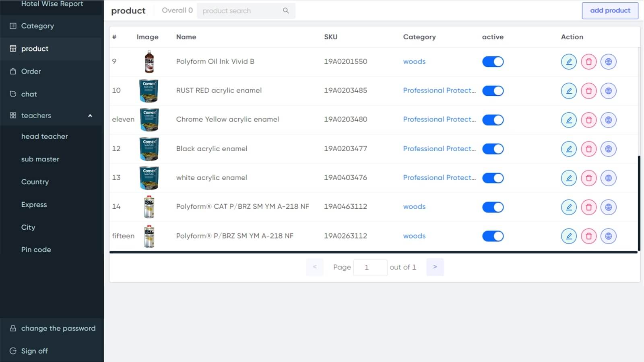
Task: Turn off active switch in row 14
Action: point(493,207)
